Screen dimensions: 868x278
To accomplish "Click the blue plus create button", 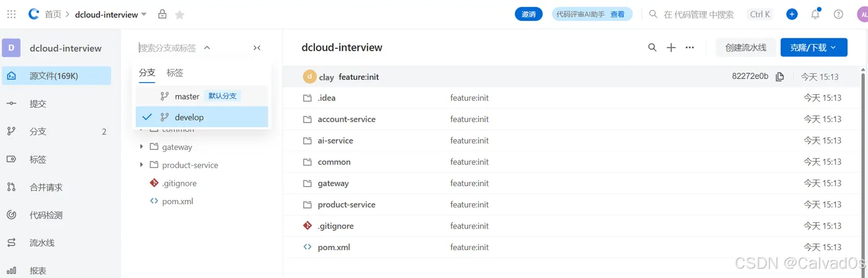I will [792, 14].
